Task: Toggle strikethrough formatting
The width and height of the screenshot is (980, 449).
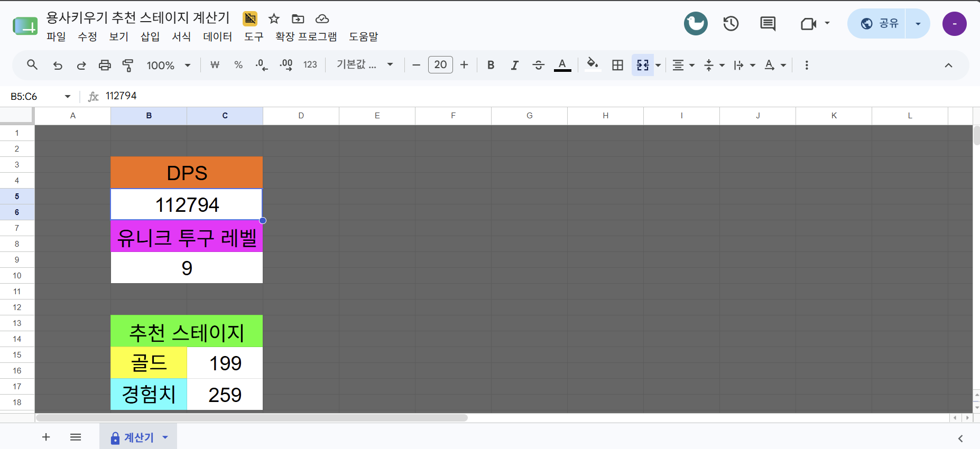Action: (539, 65)
